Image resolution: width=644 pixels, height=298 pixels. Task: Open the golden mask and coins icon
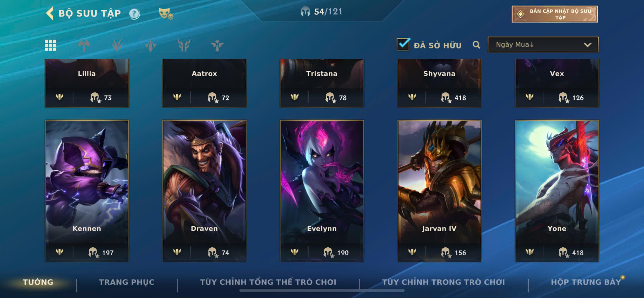166,13
